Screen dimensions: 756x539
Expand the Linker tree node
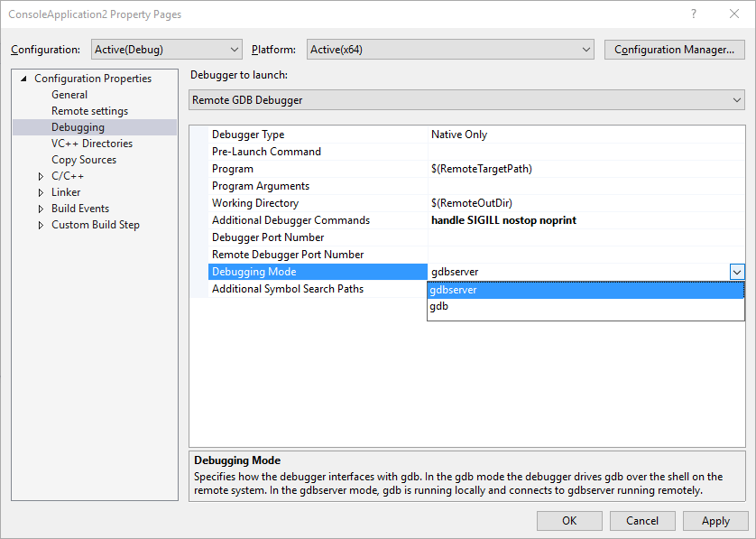click(39, 191)
